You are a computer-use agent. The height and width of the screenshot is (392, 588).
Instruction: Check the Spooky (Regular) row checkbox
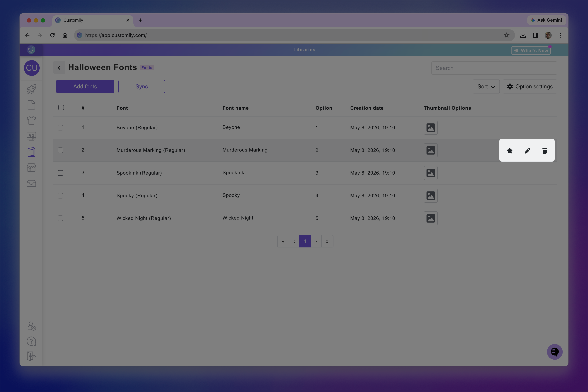[60, 196]
